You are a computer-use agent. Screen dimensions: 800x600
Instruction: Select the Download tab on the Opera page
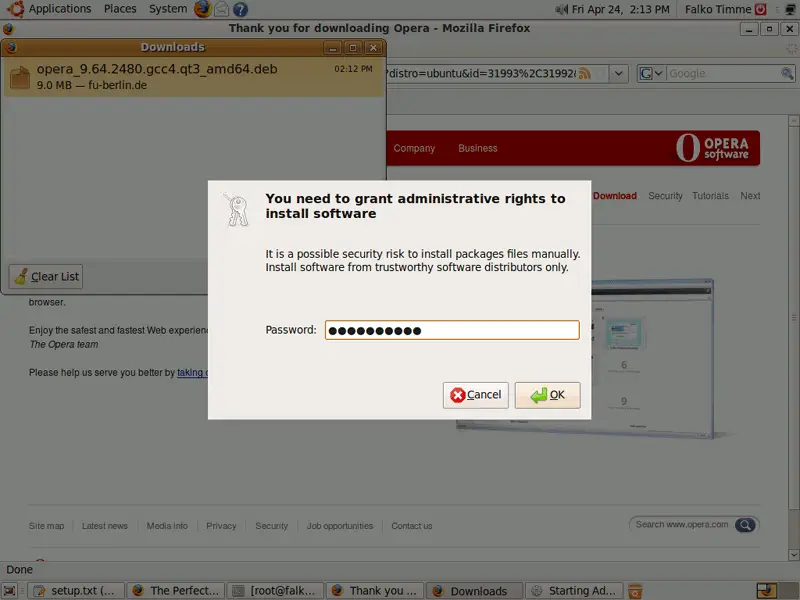pos(615,195)
